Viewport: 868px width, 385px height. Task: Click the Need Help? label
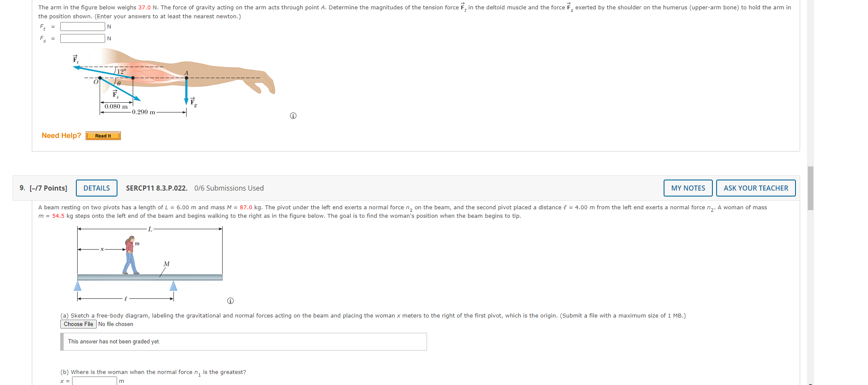point(61,135)
